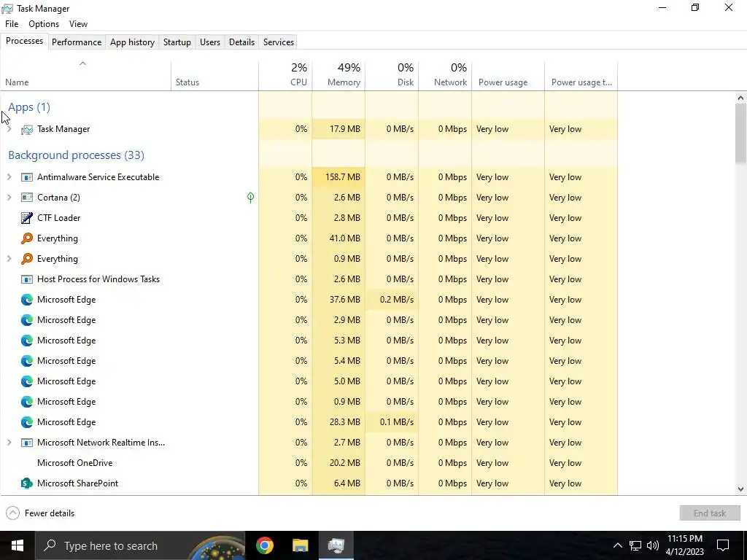This screenshot has width=747, height=560.
Task: Expand the Cortana (2) process group
Action: (x=9, y=198)
